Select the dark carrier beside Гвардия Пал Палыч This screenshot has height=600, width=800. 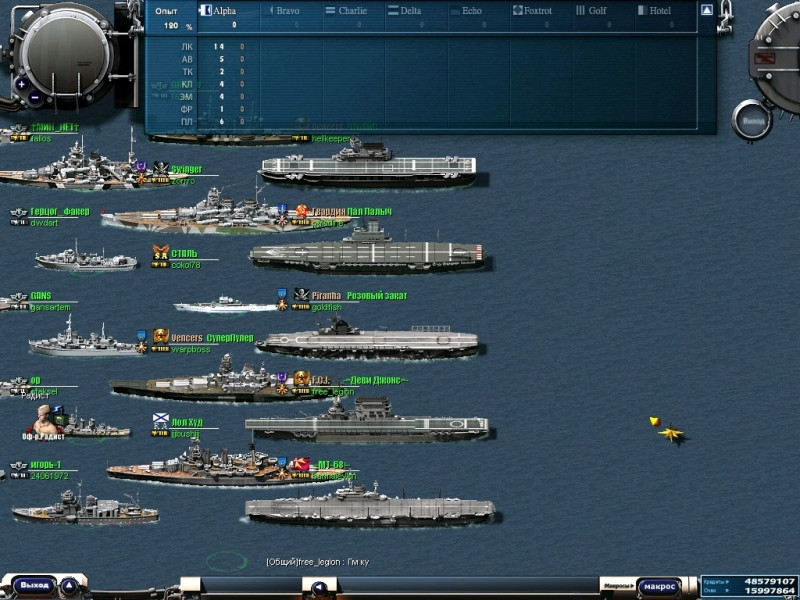[368, 250]
